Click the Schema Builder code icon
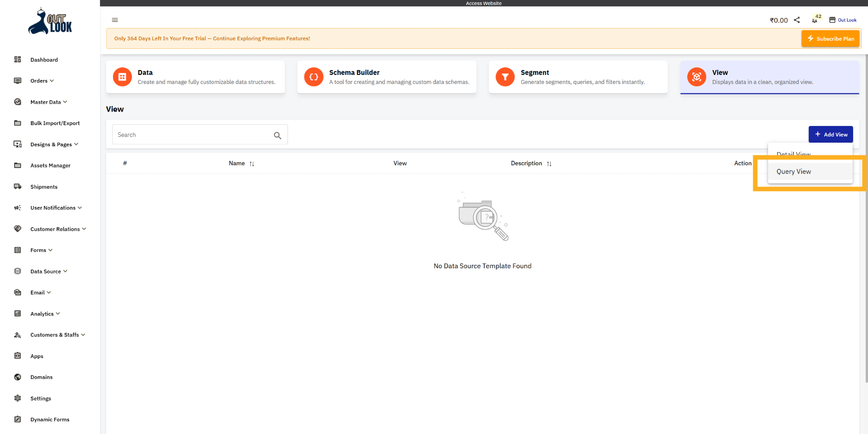The width and height of the screenshot is (868, 434). point(313,77)
